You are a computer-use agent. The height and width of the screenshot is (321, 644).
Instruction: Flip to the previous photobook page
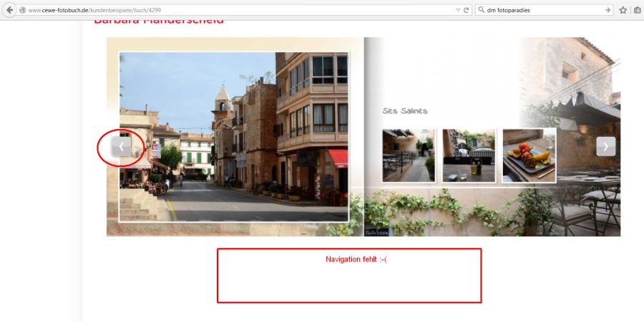pyautogui.click(x=121, y=146)
